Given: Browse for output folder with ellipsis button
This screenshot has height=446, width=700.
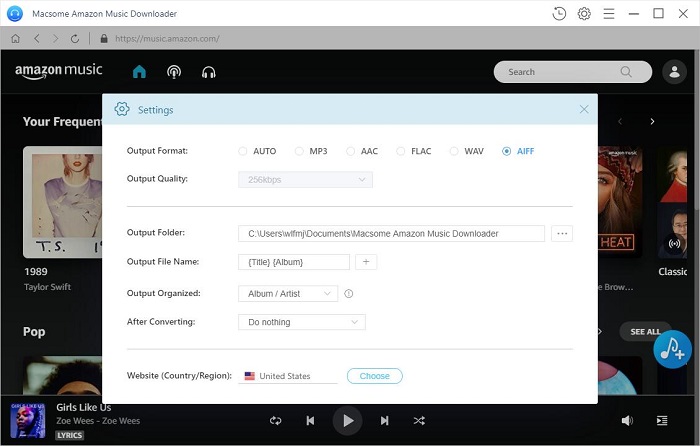Looking at the screenshot, I should 562,233.
